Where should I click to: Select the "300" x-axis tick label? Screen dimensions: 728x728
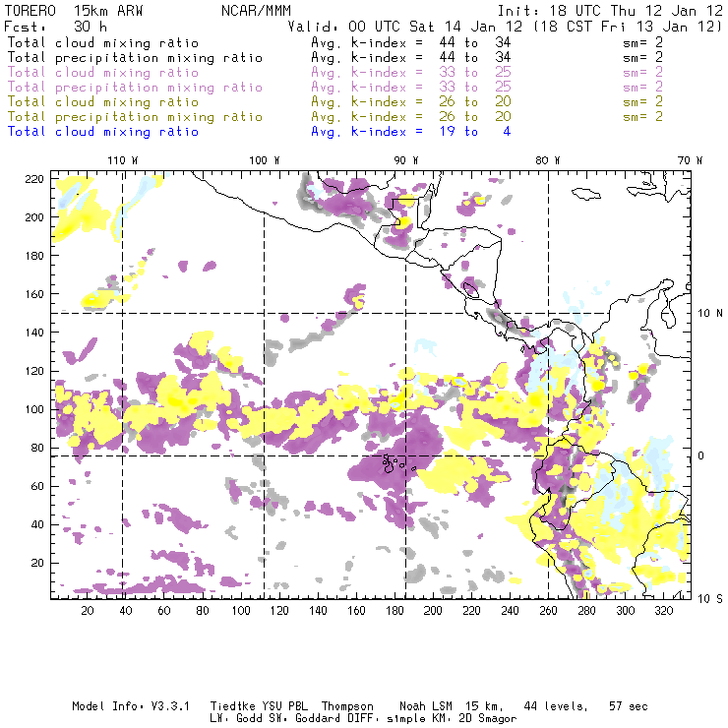(626, 611)
